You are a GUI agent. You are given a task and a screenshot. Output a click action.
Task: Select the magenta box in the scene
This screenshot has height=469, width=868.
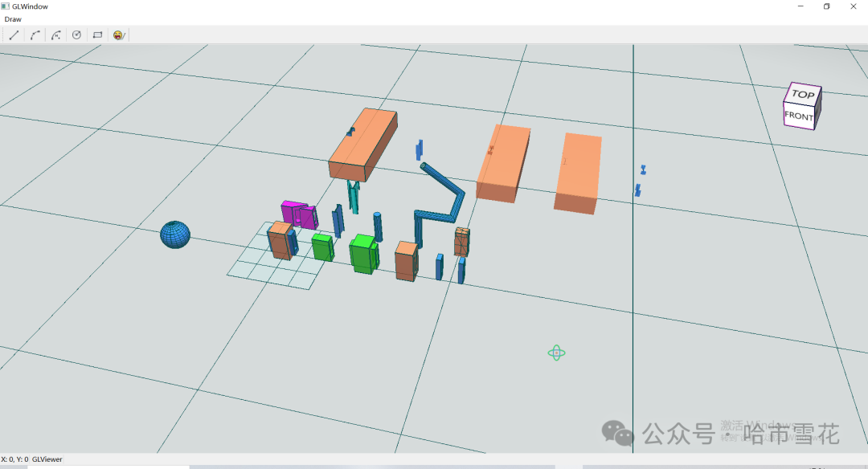pyautogui.click(x=294, y=213)
